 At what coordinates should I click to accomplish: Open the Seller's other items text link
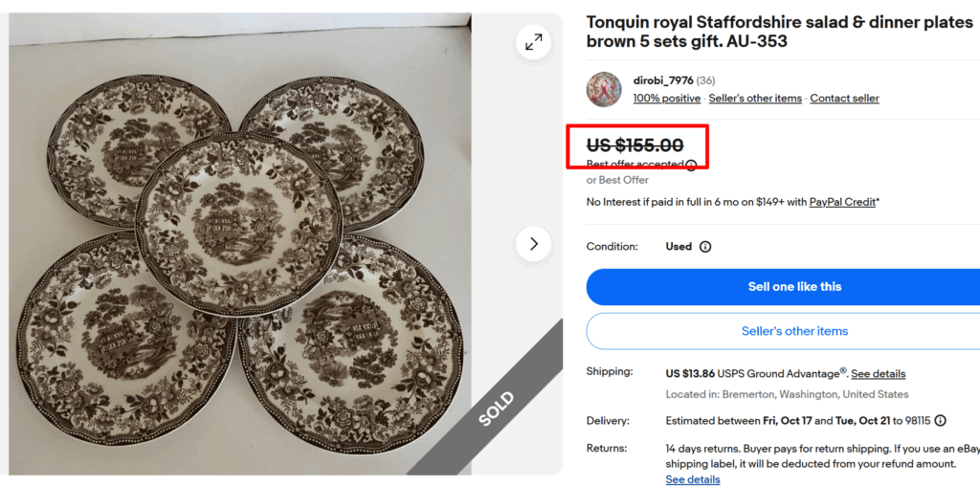coord(755,98)
